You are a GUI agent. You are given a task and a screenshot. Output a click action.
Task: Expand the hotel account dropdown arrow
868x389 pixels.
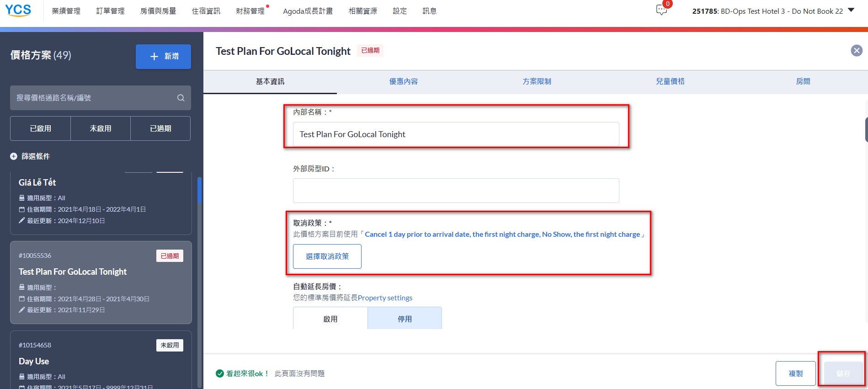(851, 10)
